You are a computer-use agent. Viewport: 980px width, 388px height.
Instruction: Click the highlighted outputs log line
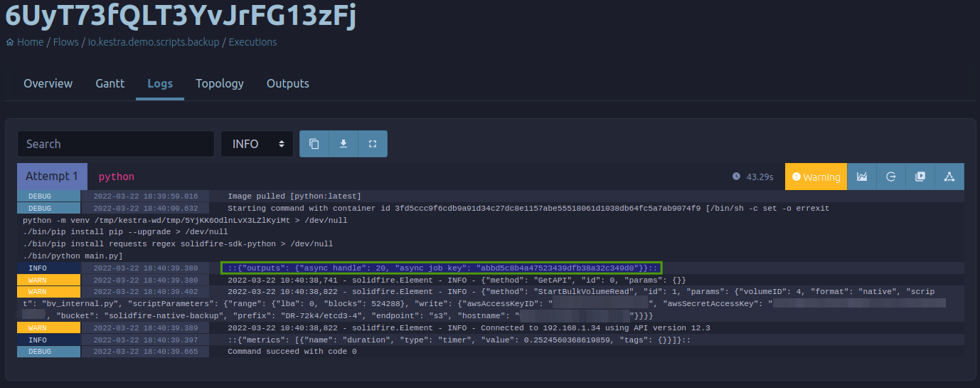pos(442,268)
